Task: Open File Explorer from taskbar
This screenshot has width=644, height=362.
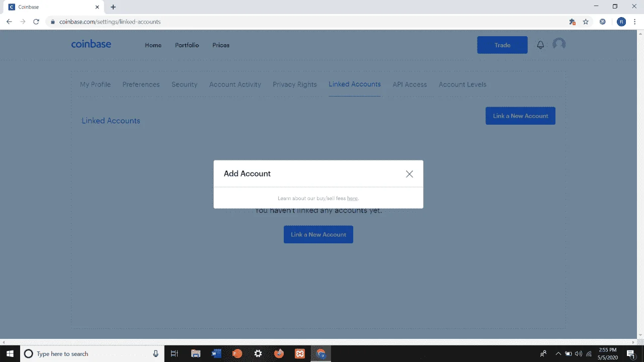Action: (x=196, y=353)
